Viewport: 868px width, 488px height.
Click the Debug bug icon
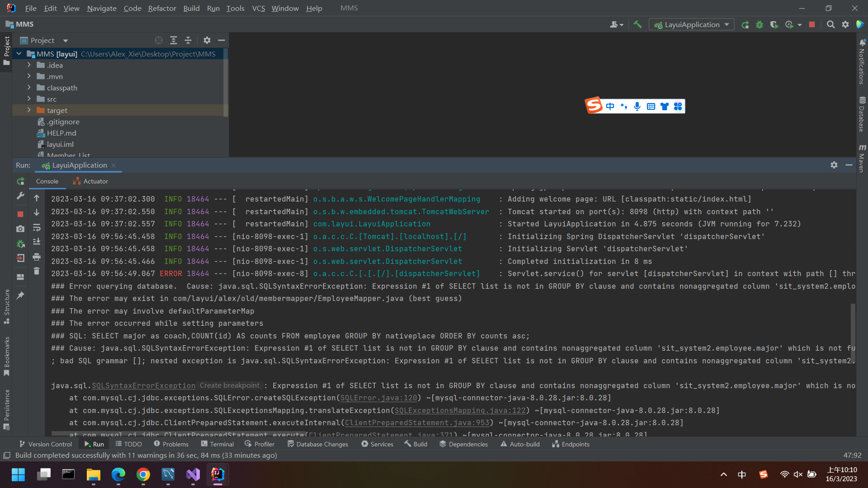[759, 25]
